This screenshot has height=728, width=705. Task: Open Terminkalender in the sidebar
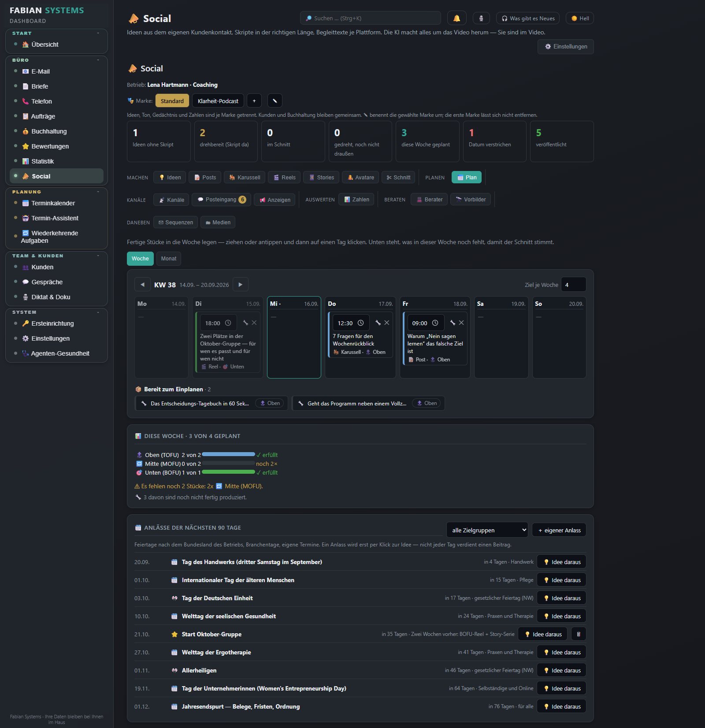point(56,203)
